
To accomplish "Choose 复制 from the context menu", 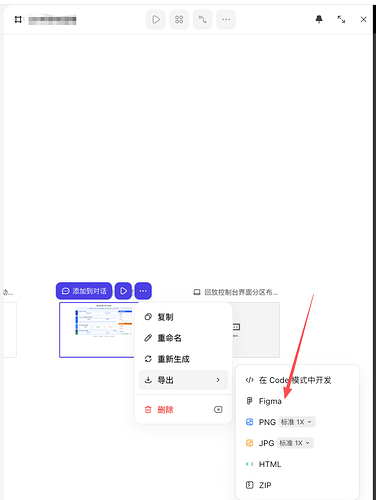I will pyautogui.click(x=183, y=317).
